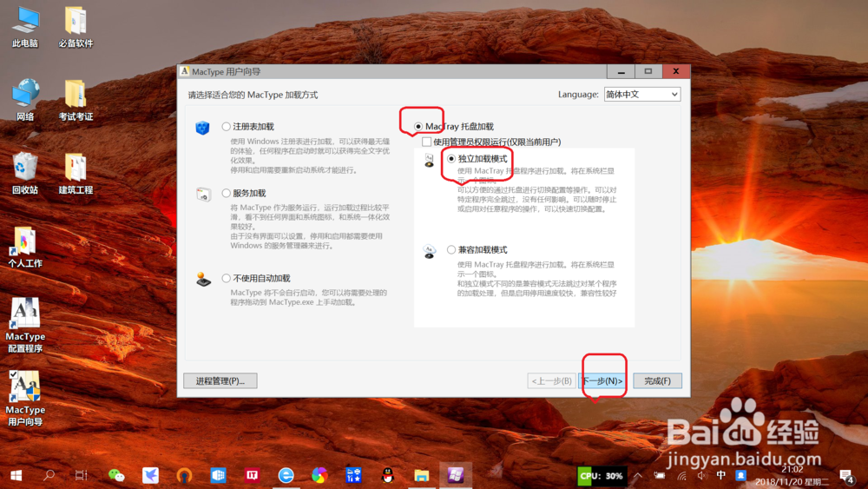Click 下一步(N)> button
868x489 pixels.
(602, 380)
